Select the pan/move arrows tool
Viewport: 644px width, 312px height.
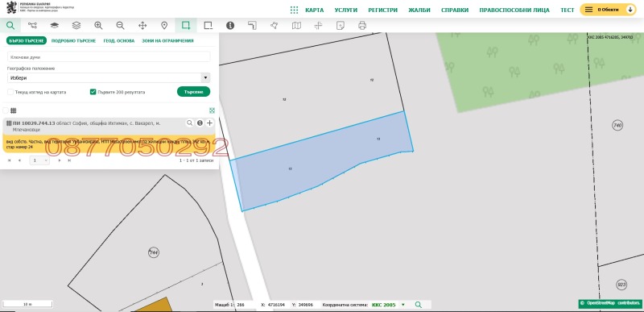pos(142,26)
